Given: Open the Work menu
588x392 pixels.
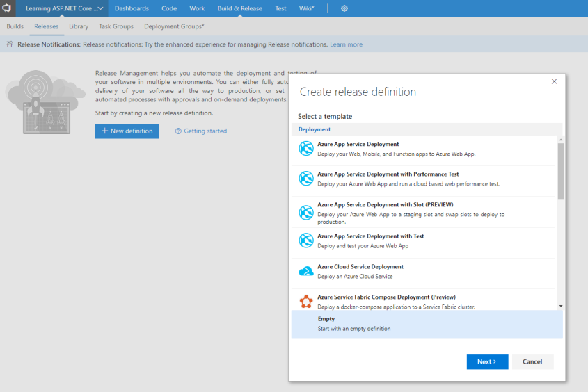Looking at the screenshot, I should click(197, 8).
